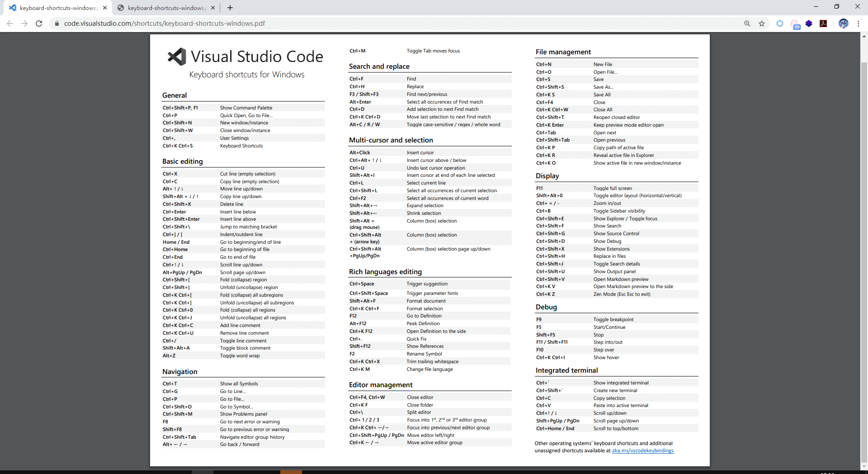Open the pink cat extension with 99 badge
The width and height of the screenshot is (868, 474).
795,24
